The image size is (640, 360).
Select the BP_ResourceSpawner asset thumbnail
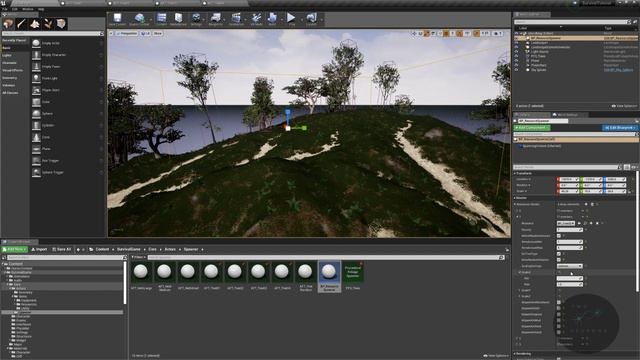click(329, 277)
